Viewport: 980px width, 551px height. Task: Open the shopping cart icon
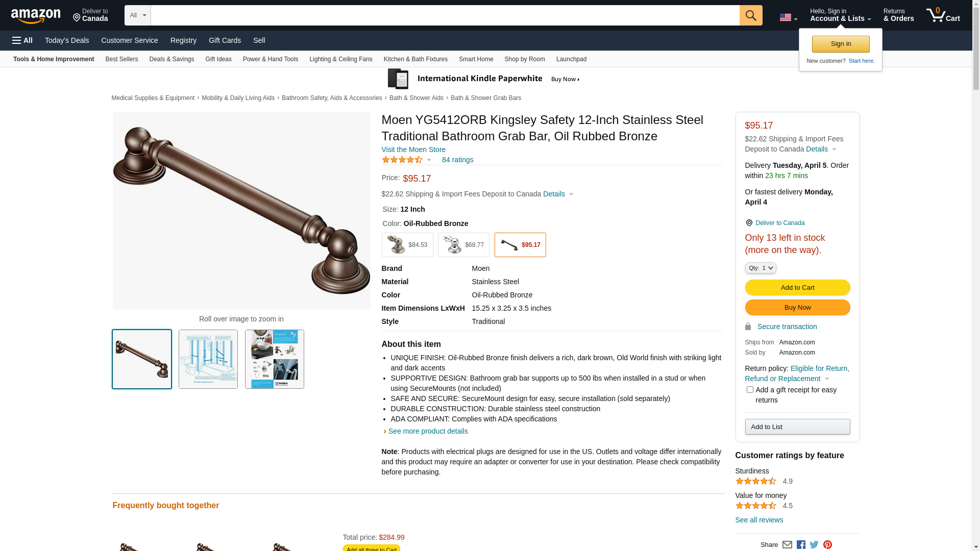(943, 15)
